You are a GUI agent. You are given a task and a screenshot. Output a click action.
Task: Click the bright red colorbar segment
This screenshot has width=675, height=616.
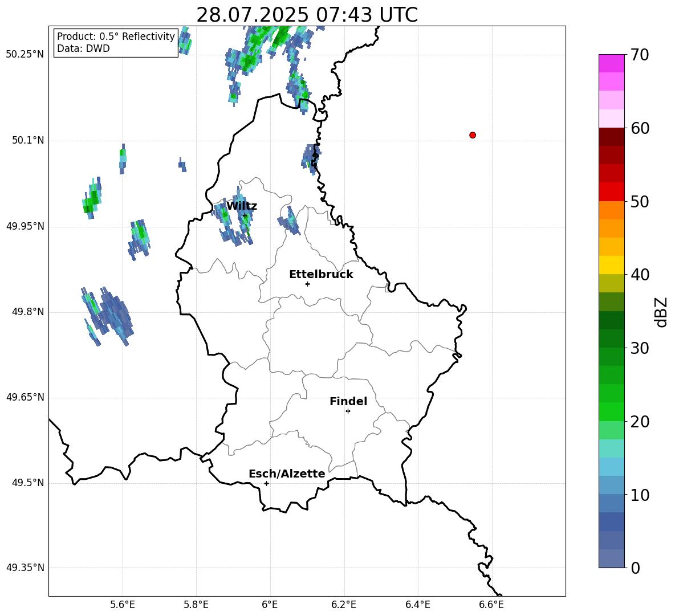(611, 191)
